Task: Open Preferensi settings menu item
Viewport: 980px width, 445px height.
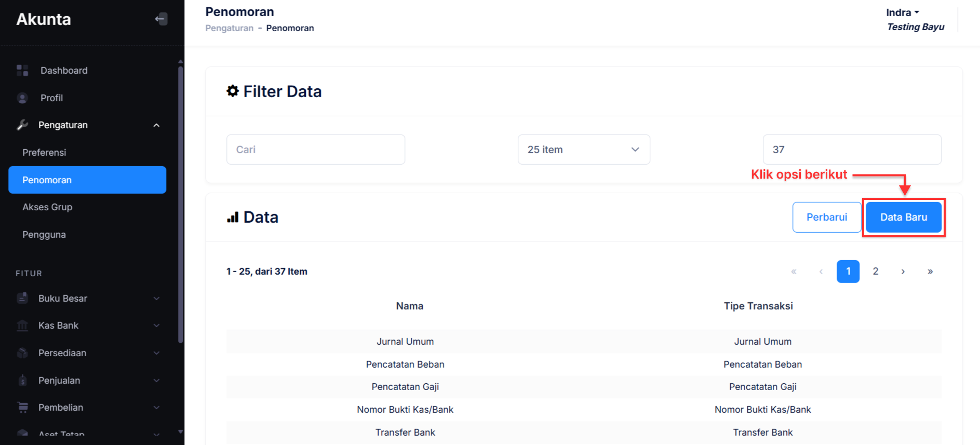Action: 44,153
